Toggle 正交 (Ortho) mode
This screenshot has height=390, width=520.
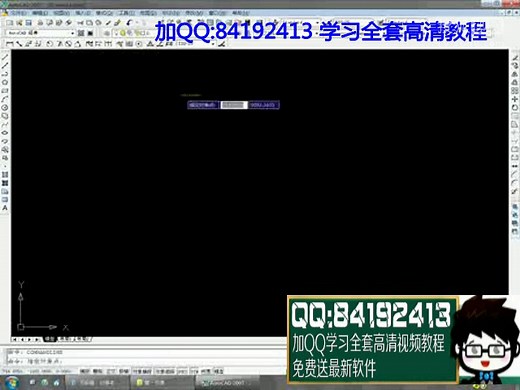(x=111, y=371)
